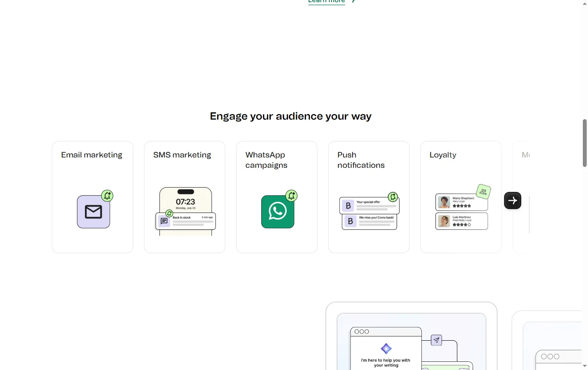This screenshot has height=370, width=588.
Task: Click the "Engage your audience your way" heading
Action: pyautogui.click(x=291, y=116)
